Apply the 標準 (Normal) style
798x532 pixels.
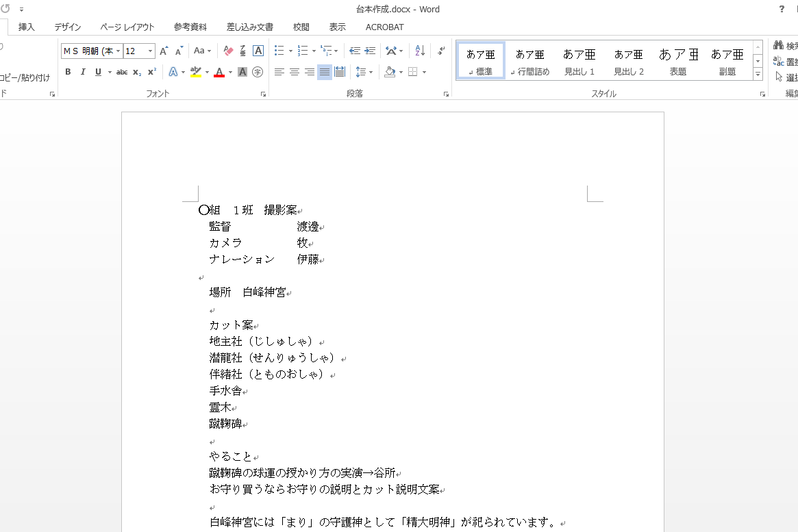pyautogui.click(x=481, y=60)
